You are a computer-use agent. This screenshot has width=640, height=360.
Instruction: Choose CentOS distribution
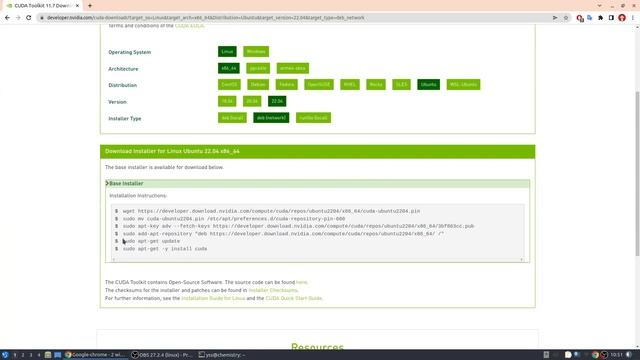(229, 84)
